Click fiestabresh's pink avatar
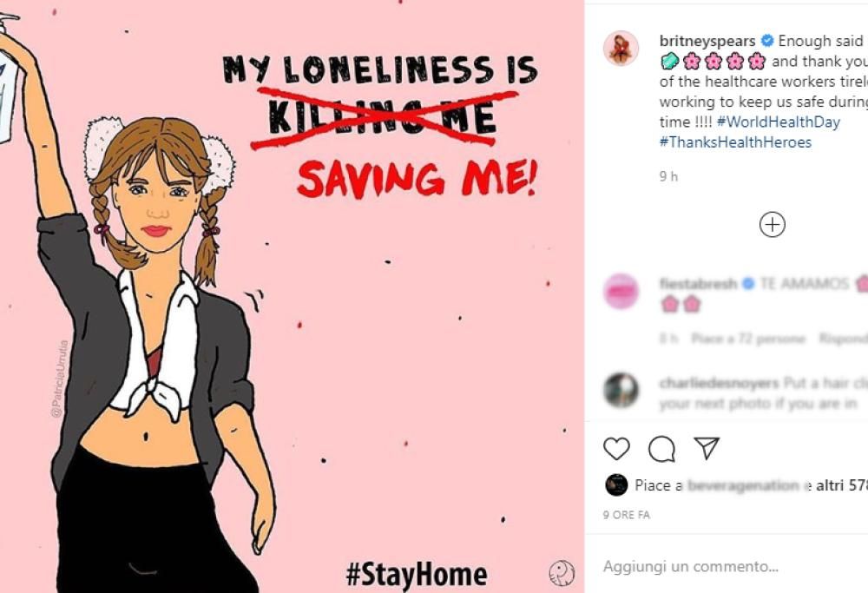The width and height of the screenshot is (868, 593). coord(621,292)
